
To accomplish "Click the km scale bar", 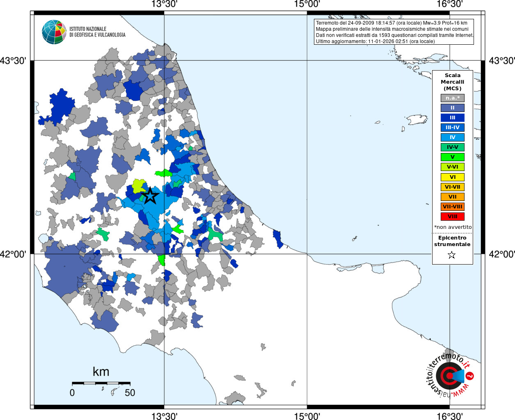I will point(101,383).
